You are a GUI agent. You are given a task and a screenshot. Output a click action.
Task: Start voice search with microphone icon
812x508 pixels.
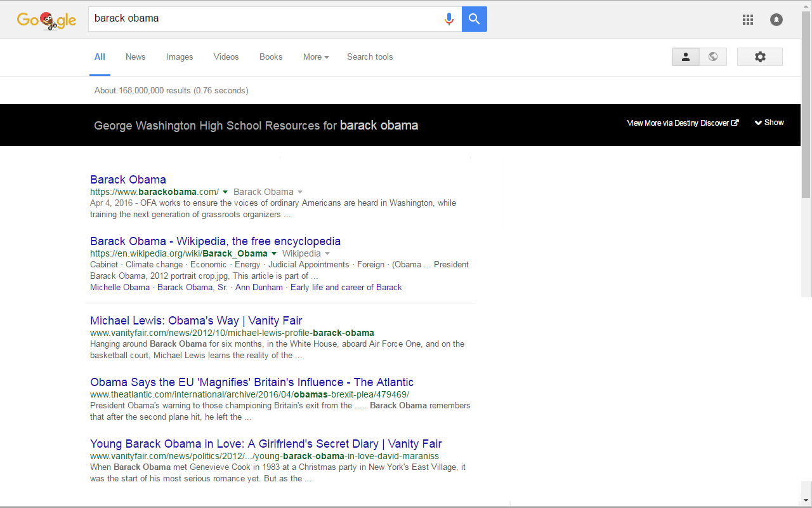tap(449, 19)
